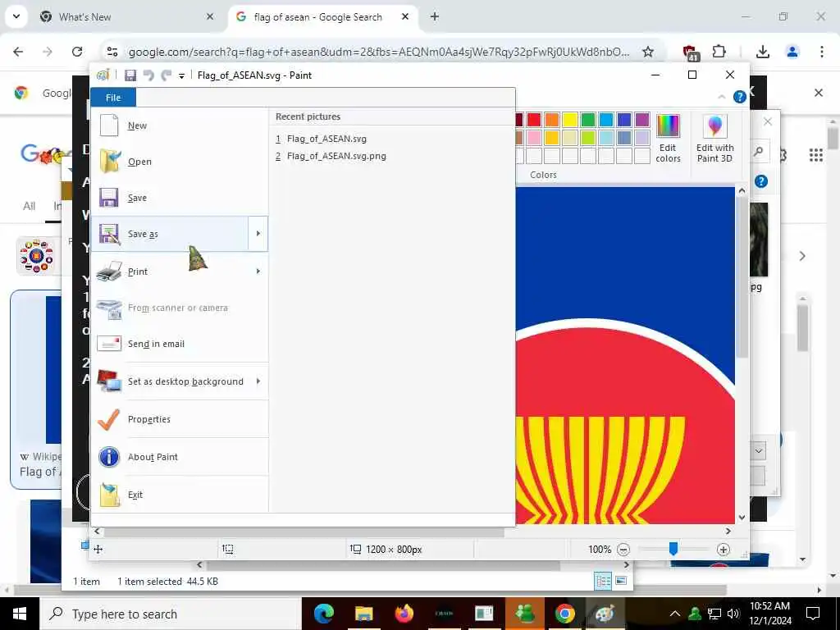Pick the purple color swatch
The width and height of the screenshot is (840, 630).
(x=642, y=120)
